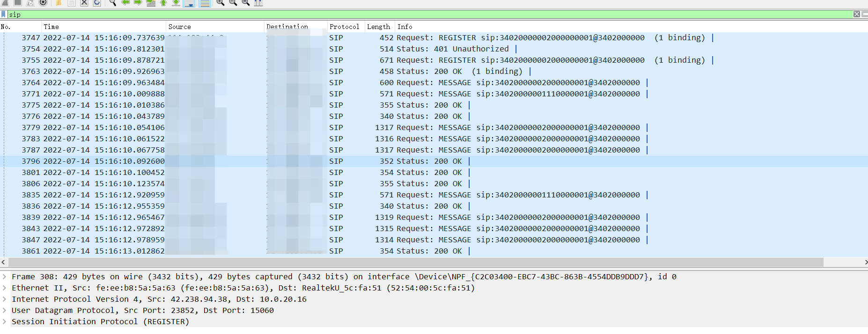Expand Session Initiation Protocol (REGISTER)

point(4,321)
